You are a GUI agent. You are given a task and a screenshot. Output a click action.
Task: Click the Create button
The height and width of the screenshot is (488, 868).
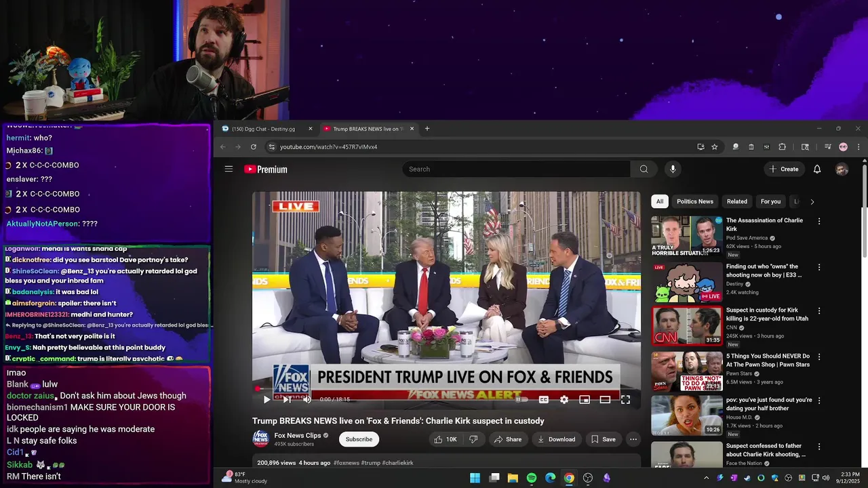[x=784, y=169]
